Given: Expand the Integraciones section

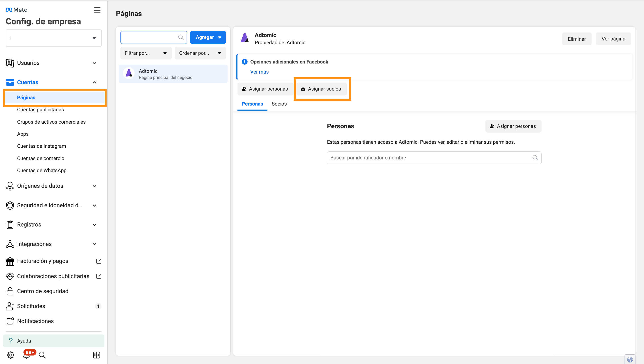Looking at the screenshot, I should click(95, 244).
